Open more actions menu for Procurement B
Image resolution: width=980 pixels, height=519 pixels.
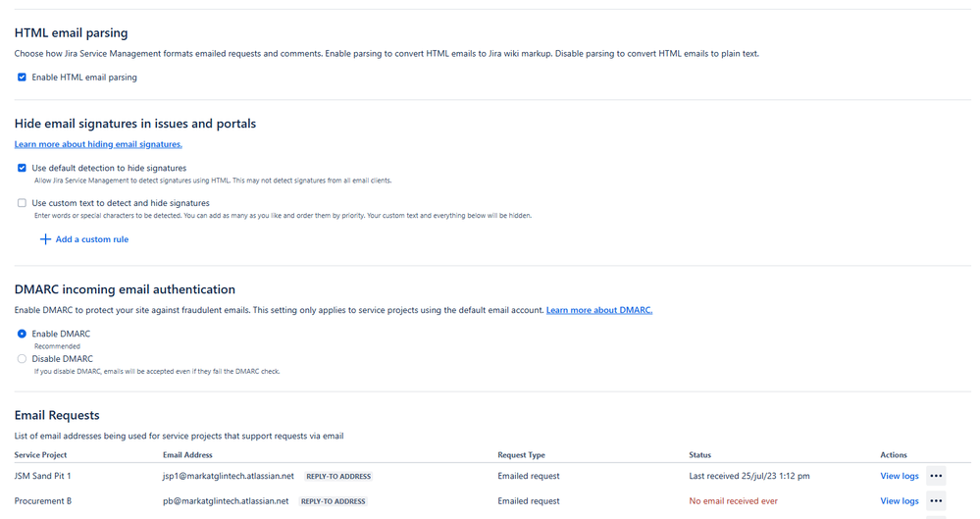click(x=936, y=501)
